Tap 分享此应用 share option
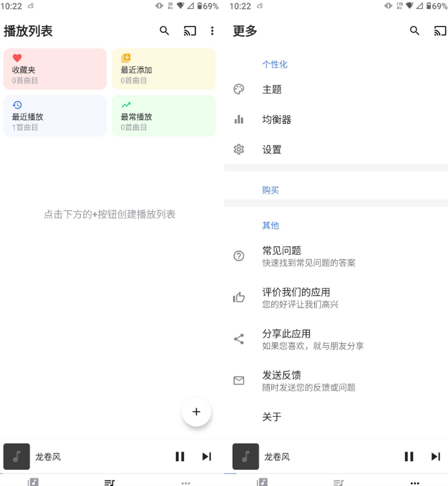 [x=286, y=339]
